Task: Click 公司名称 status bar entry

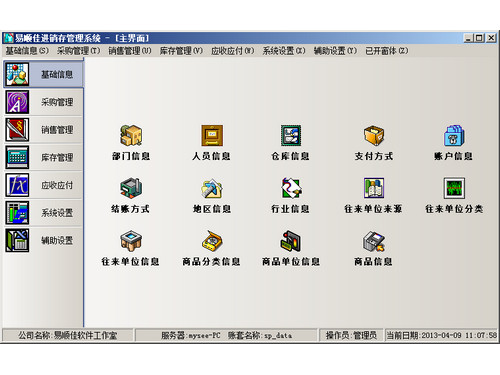Action: point(68,335)
